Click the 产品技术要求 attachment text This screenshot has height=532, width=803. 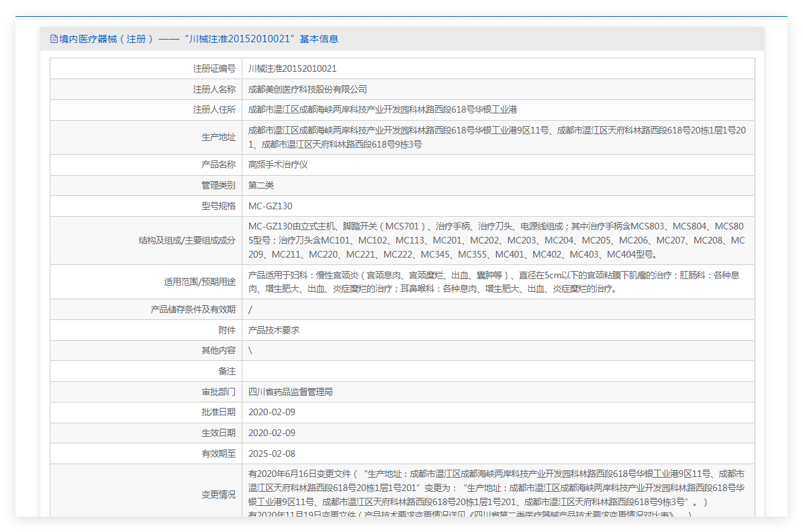tap(274, 331)
